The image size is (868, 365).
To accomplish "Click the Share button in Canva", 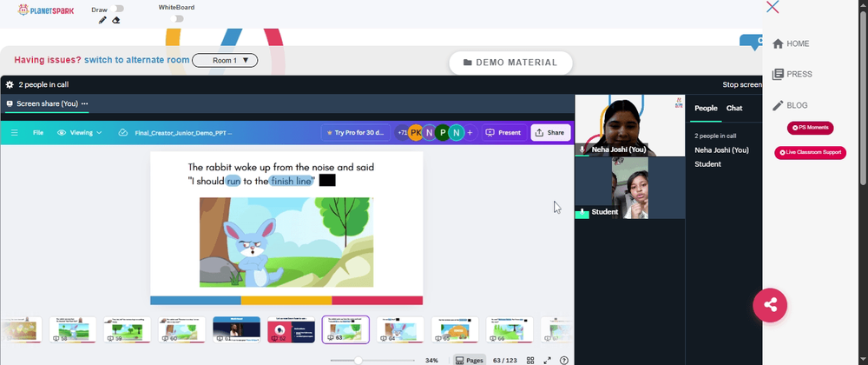I will [550, 133].
